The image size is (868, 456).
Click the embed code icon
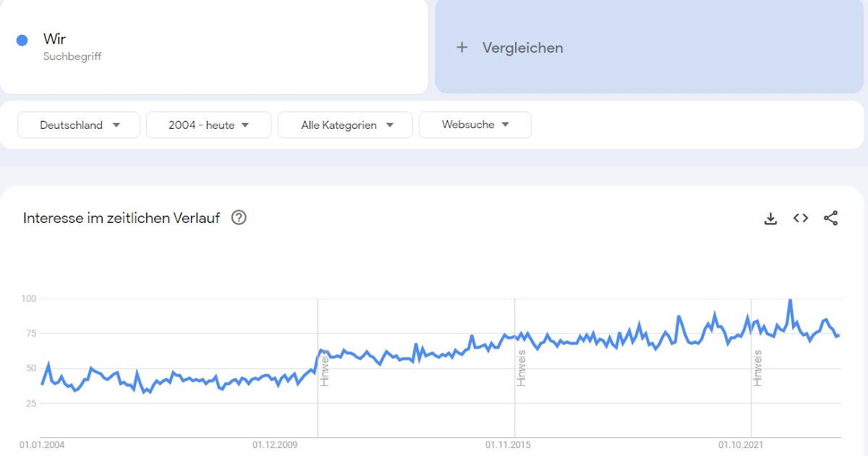coord(801,218)
